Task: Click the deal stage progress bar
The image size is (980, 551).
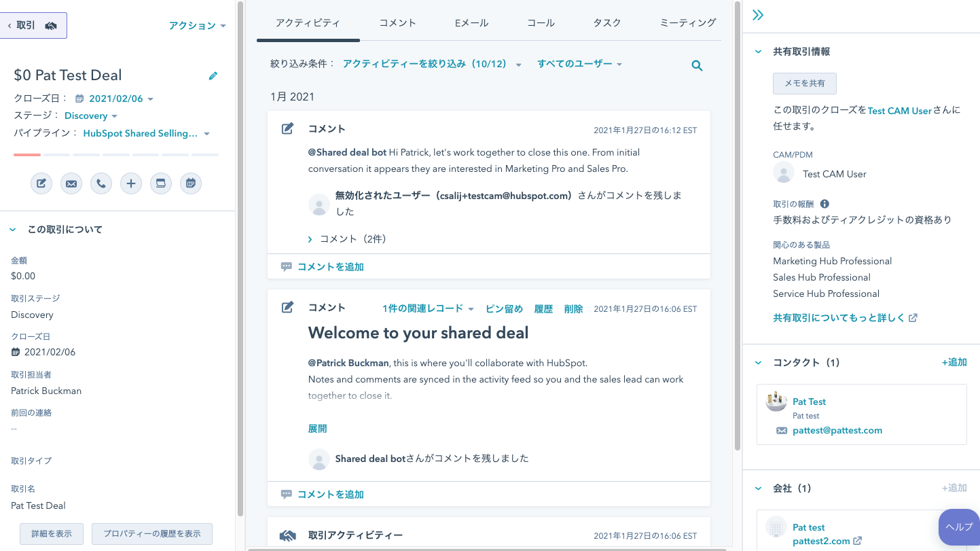Action: (116, 155)
